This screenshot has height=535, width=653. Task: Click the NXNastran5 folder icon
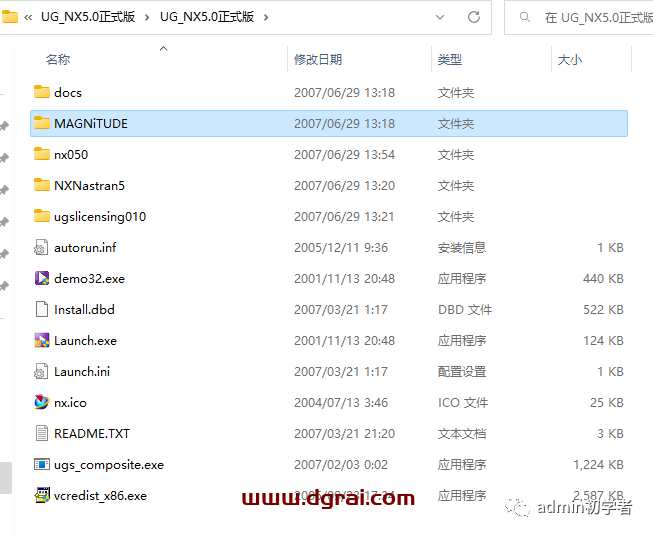42,185
